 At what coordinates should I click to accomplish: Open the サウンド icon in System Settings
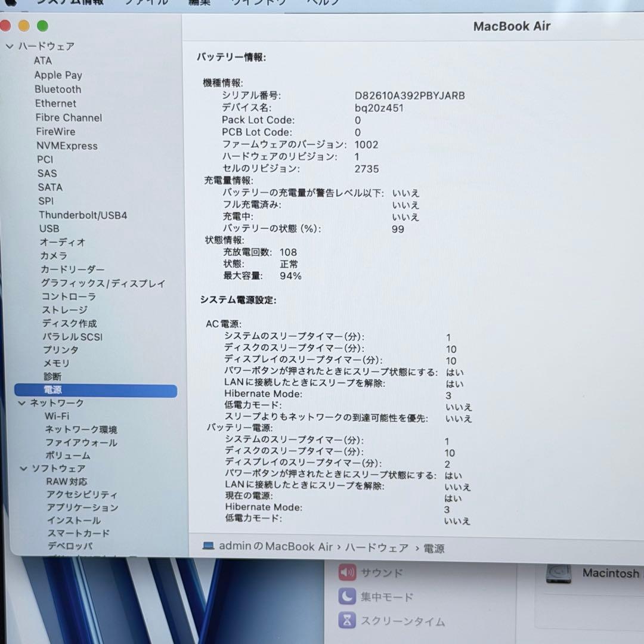[347, 572]
